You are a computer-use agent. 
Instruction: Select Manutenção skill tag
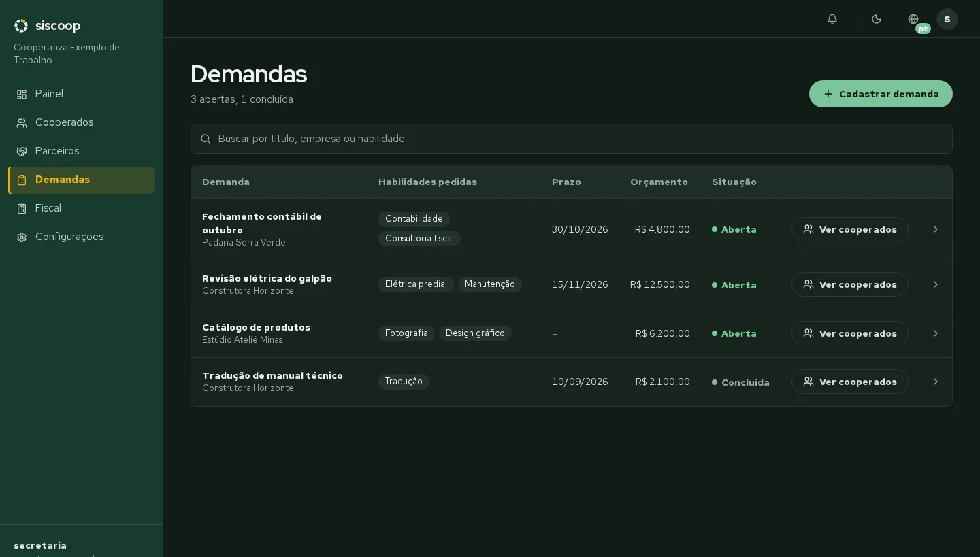(490, 284)
